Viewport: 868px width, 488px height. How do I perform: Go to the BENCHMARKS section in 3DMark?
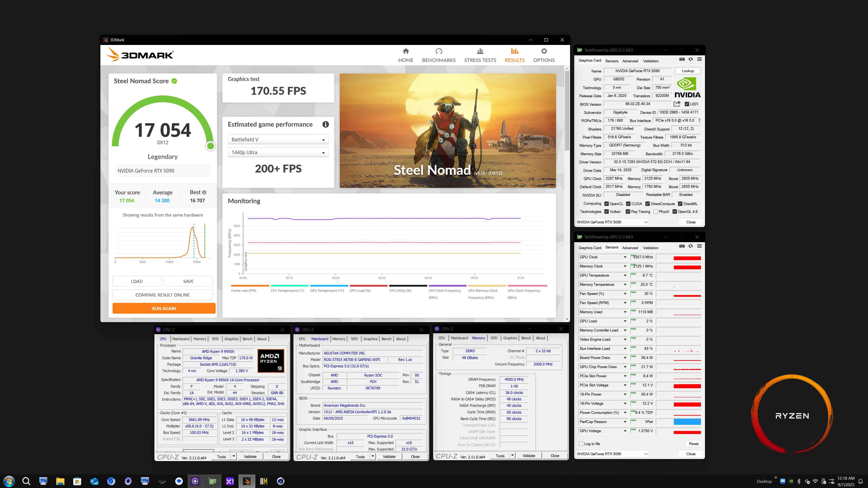tap(439, 55)
